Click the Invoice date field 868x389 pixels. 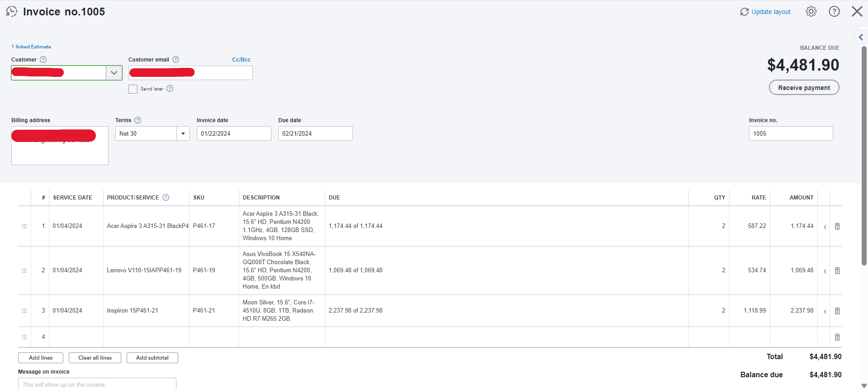[234, 134]
